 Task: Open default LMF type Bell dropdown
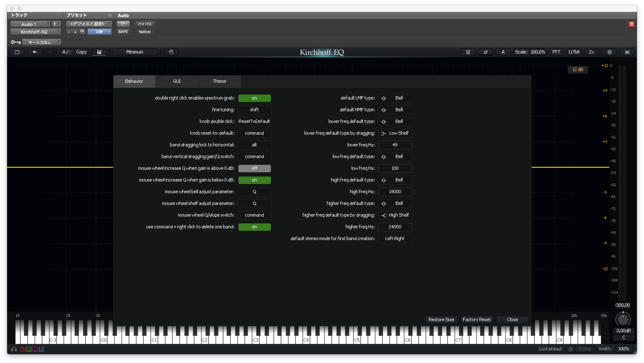click(x=395, y=98)
